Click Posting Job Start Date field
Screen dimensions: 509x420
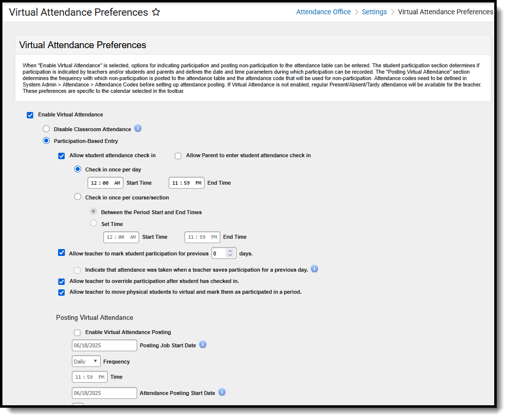tap(104, 345)
